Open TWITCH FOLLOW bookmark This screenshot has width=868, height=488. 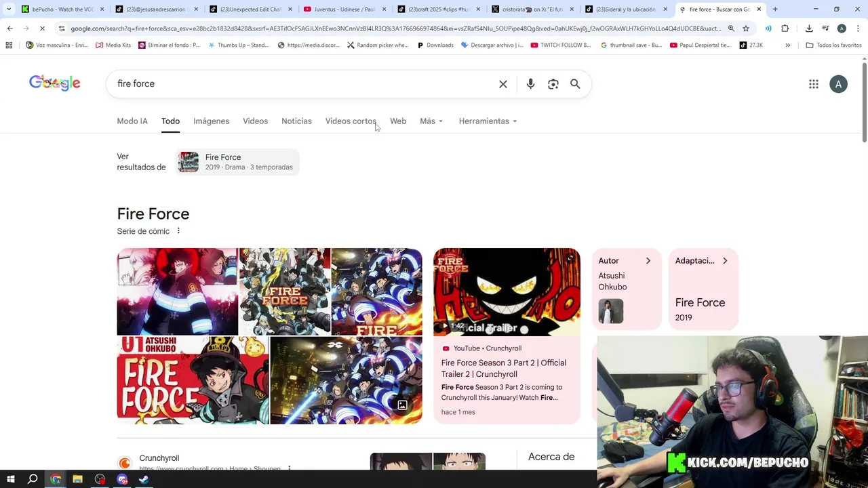[560, 45]
